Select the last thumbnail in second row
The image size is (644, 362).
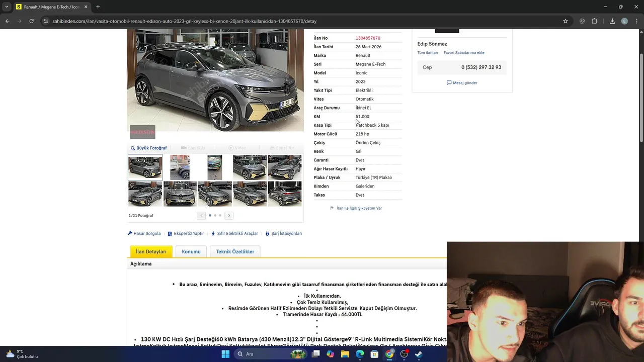coord(285,194)
